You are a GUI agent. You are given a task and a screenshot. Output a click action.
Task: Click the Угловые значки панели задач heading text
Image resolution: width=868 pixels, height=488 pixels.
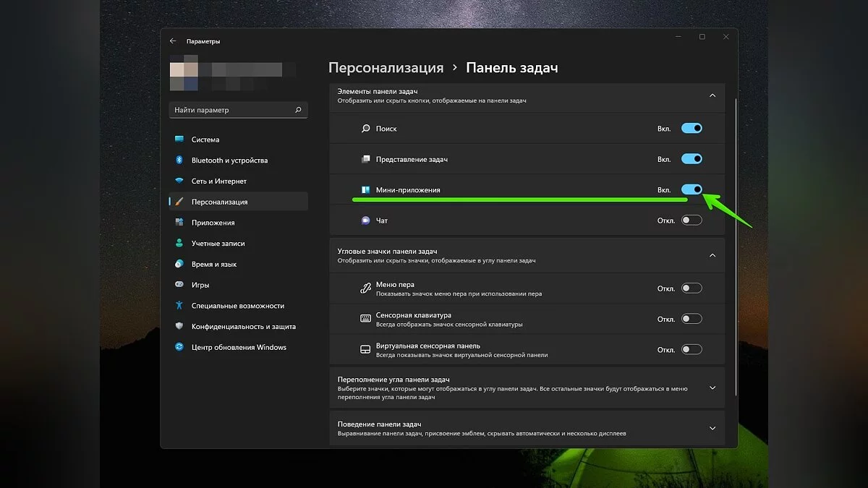387,251
